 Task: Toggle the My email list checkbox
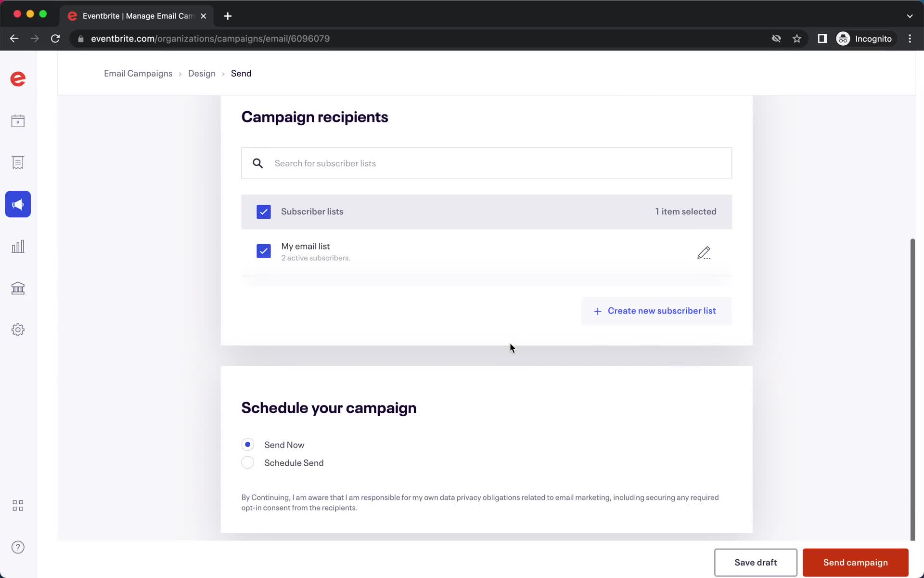pos(264,251)
